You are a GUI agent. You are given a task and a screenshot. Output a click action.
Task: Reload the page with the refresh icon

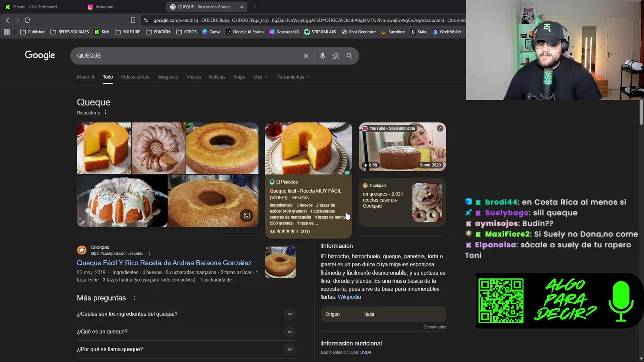coord(27,20)
